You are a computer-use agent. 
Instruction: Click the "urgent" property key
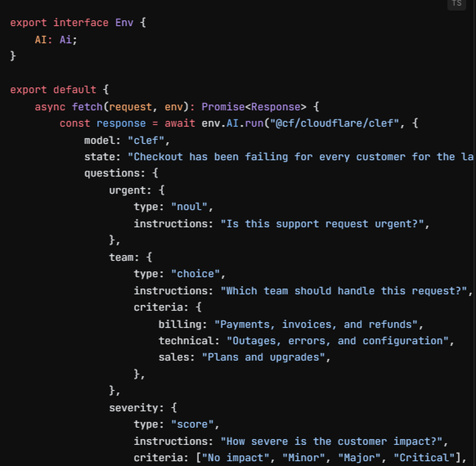[x=128, y=190]
